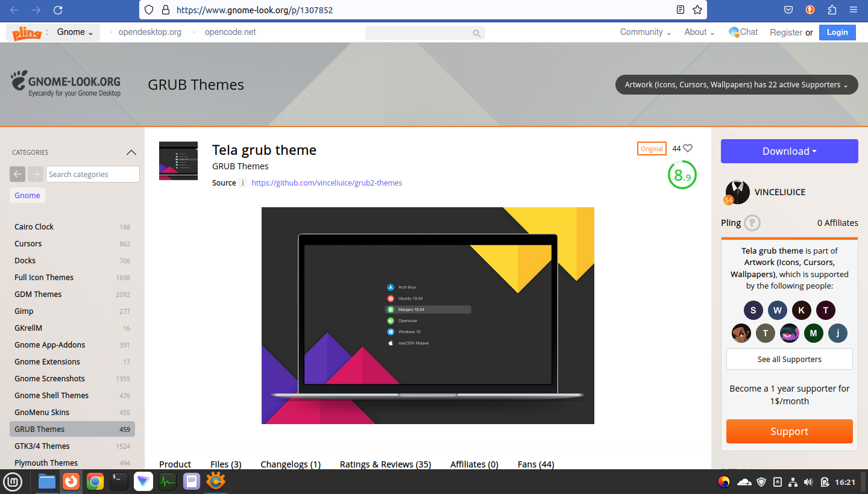Viewport: 868px width, 494px height.
Task: Open VINCELIUICE's avatar
Action: pyautogui.click(x=737, y=192)
